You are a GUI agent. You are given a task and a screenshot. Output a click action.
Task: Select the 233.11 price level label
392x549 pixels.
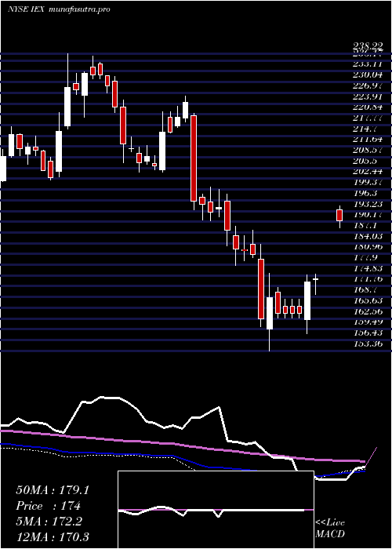368,64
